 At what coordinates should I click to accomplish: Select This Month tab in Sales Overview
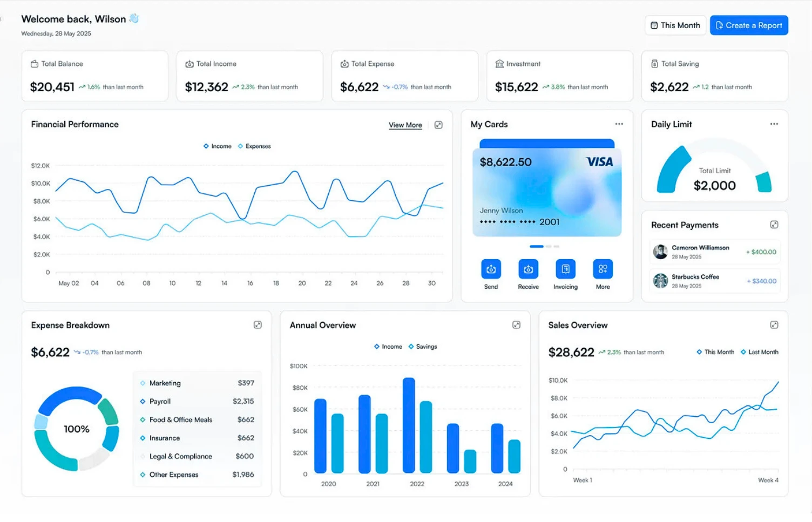(715, 351)
